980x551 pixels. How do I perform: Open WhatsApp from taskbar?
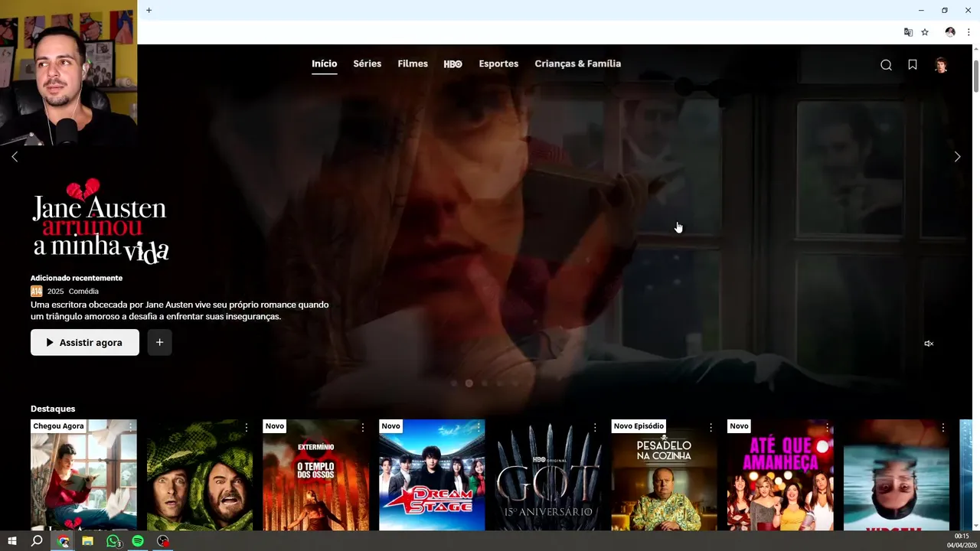point(113,541)
